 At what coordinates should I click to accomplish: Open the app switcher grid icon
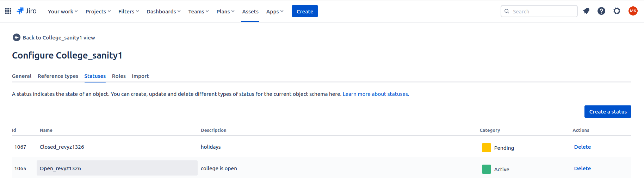coord(8,11)
